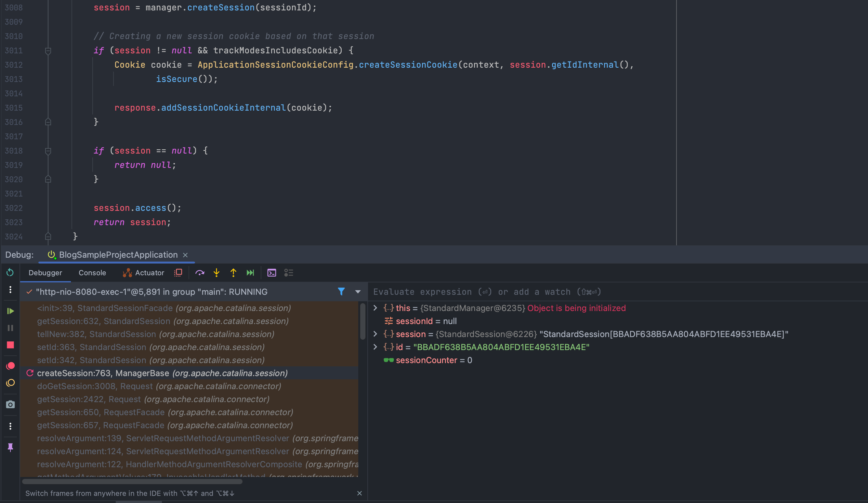Open the thread selection dropdown arrow

point(358,292)
